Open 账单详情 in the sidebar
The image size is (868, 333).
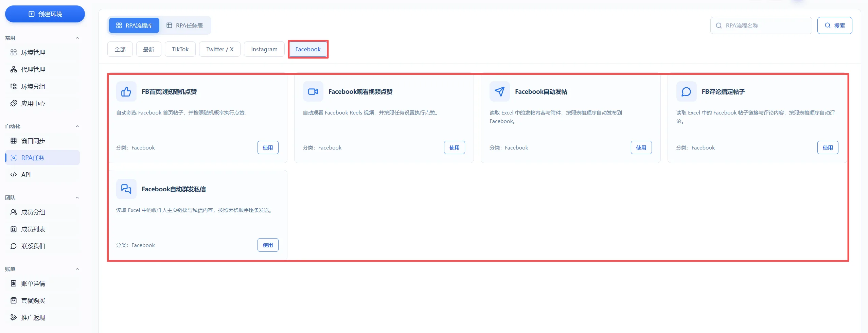click(42, 283)
